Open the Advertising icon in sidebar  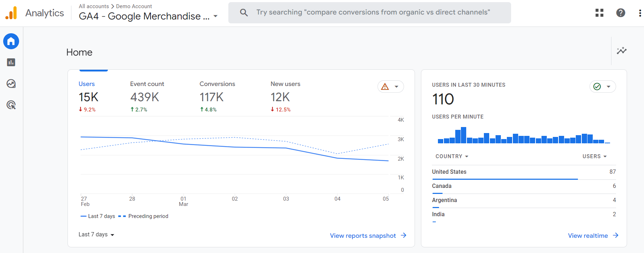pos(11,105)
